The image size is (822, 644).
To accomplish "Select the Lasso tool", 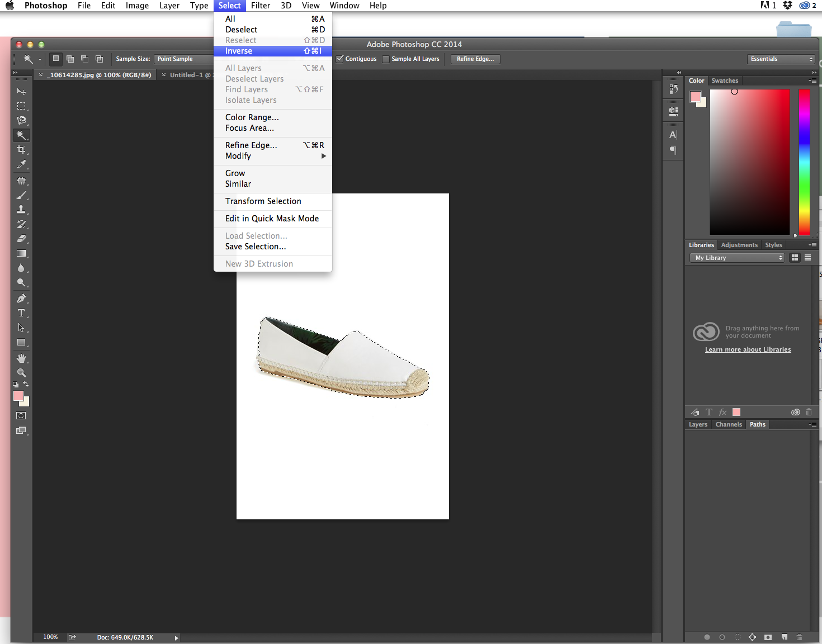I will [21, 120].
